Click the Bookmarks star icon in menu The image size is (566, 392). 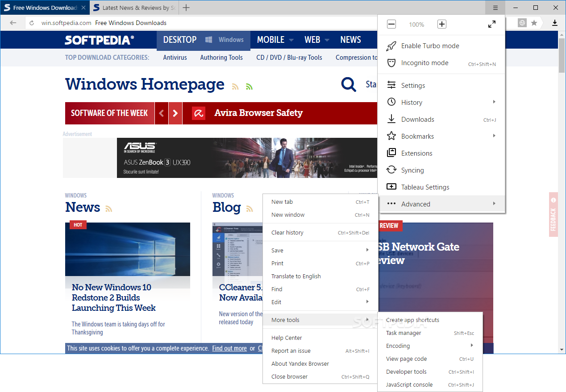391,136
